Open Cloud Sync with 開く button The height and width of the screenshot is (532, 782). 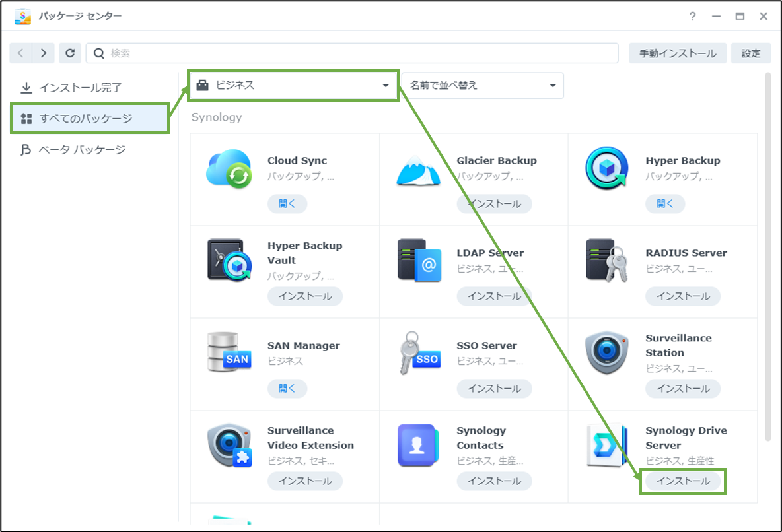click(287, 203)
